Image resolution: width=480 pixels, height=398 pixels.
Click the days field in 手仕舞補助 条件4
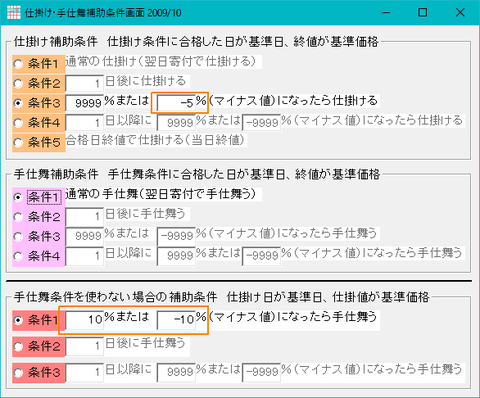85,256
